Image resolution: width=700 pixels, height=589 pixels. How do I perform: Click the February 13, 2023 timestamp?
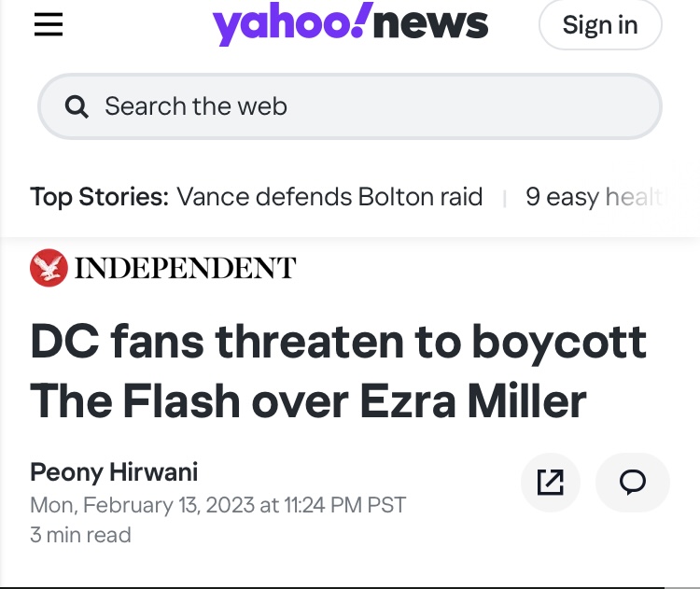(218, 505)
